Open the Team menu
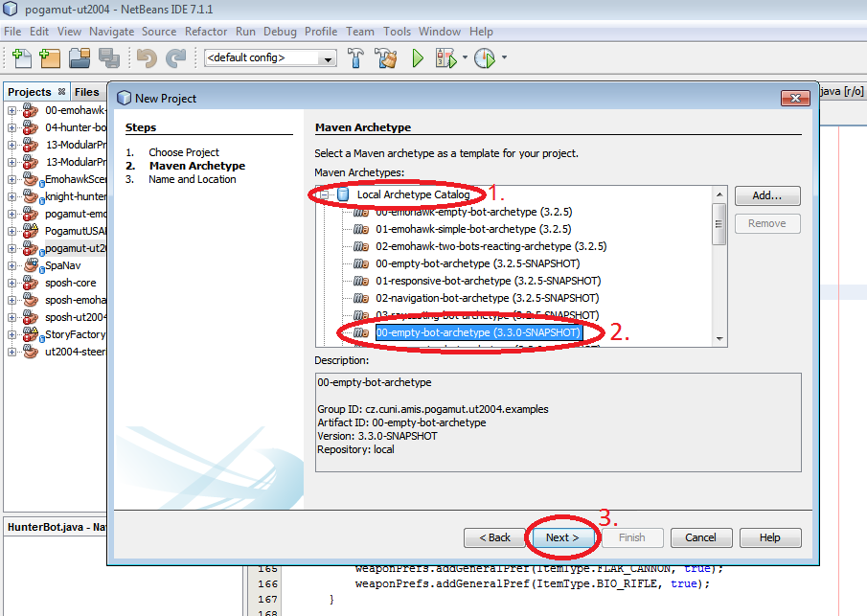 pyautogui.click(x=360, y=32)
